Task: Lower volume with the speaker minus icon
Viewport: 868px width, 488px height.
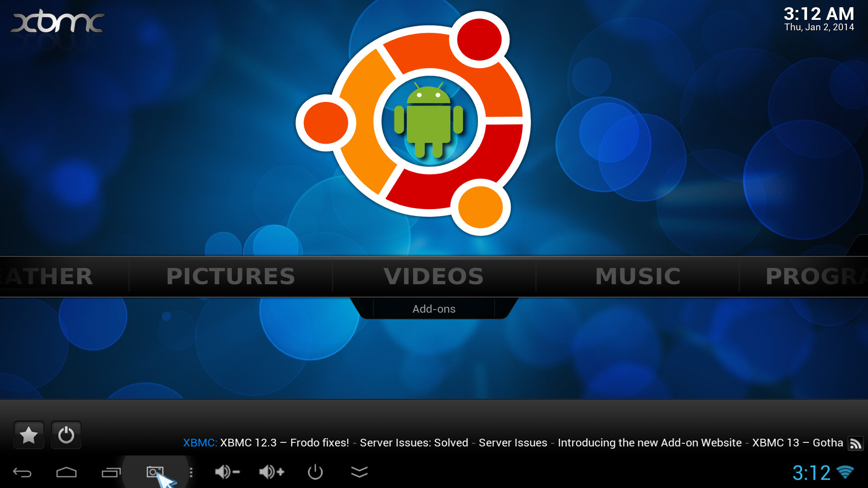Action: 227,472
